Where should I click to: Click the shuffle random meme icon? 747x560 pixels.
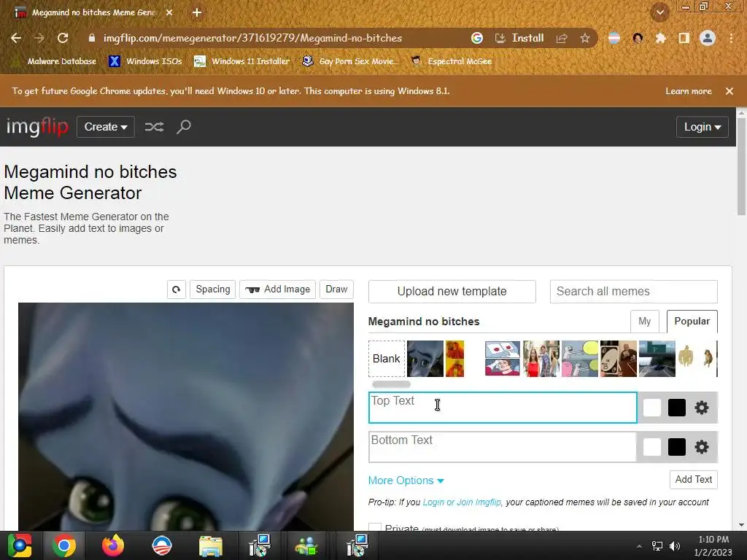pos(155,127)
